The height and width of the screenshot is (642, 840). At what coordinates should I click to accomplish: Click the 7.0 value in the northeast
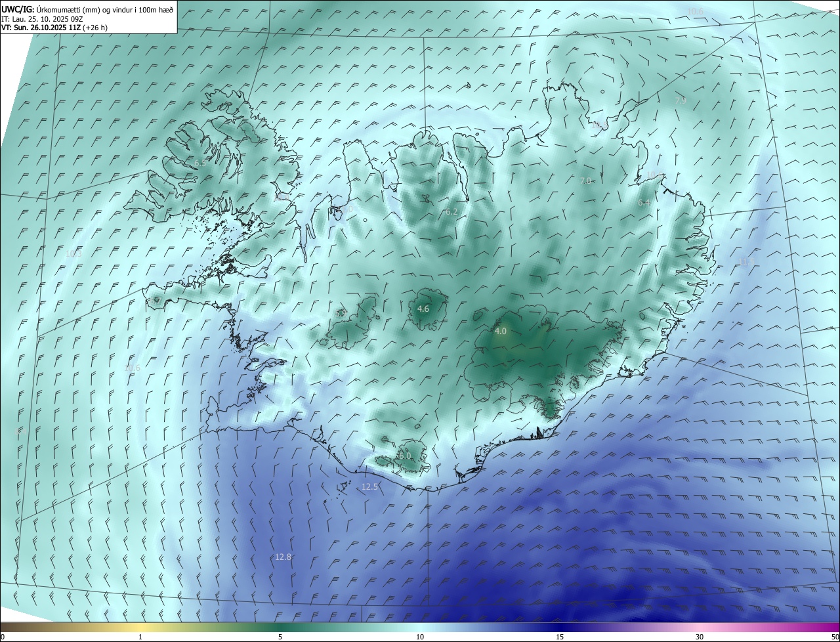click(586, 181)
